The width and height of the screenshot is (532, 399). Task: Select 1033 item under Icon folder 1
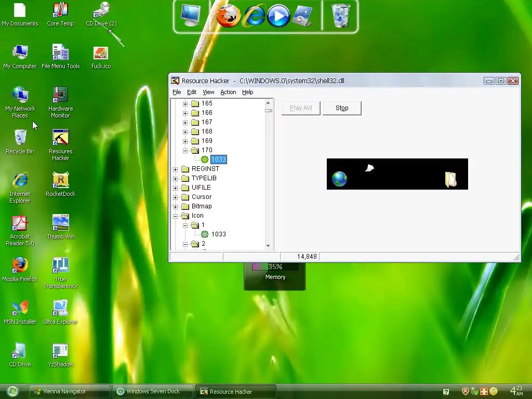click(219, 234)
